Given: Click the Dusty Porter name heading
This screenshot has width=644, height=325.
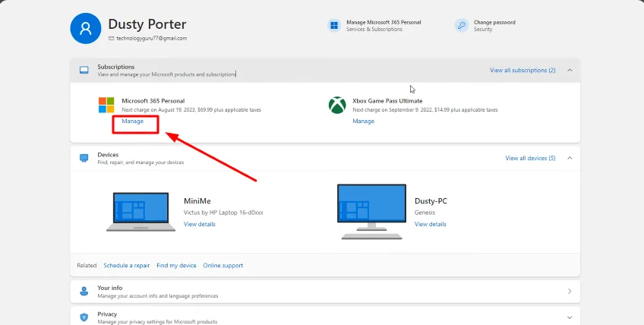Looking at the screenshot, I should [147, 24].
